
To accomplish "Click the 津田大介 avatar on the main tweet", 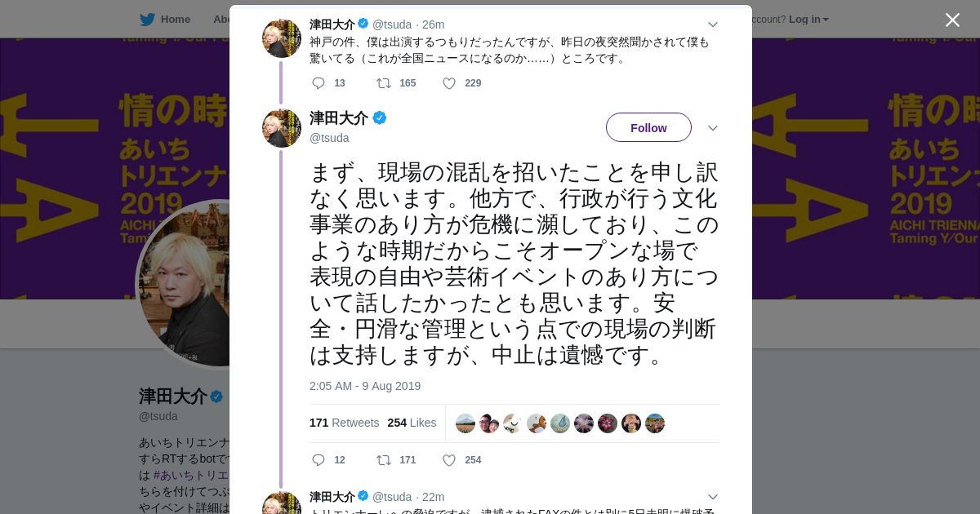I will click(282, 128).
